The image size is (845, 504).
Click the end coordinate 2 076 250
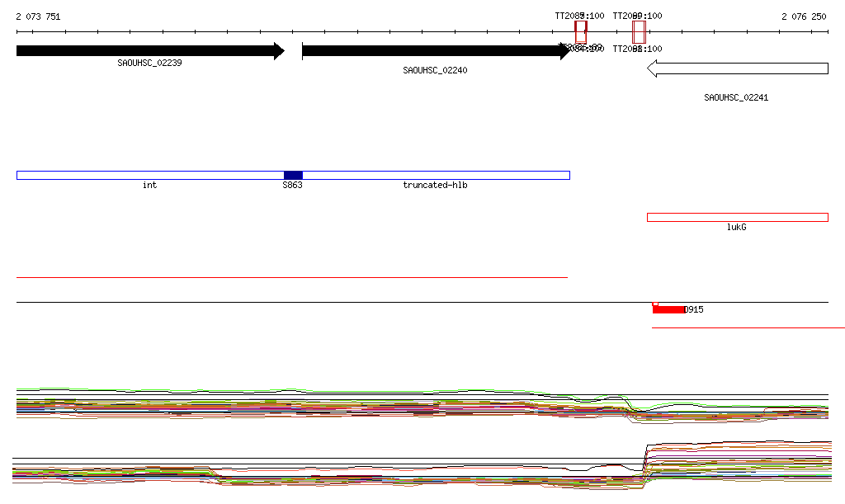coord(804,16)
